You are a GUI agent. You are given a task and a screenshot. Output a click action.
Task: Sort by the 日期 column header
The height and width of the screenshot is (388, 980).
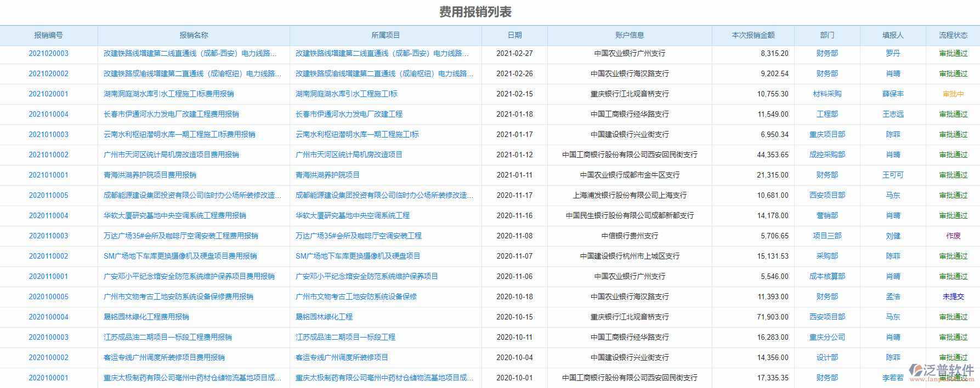point(514,35)
